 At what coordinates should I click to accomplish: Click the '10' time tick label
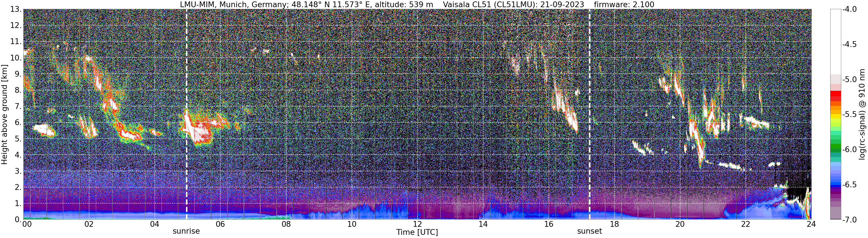point(352,224)
